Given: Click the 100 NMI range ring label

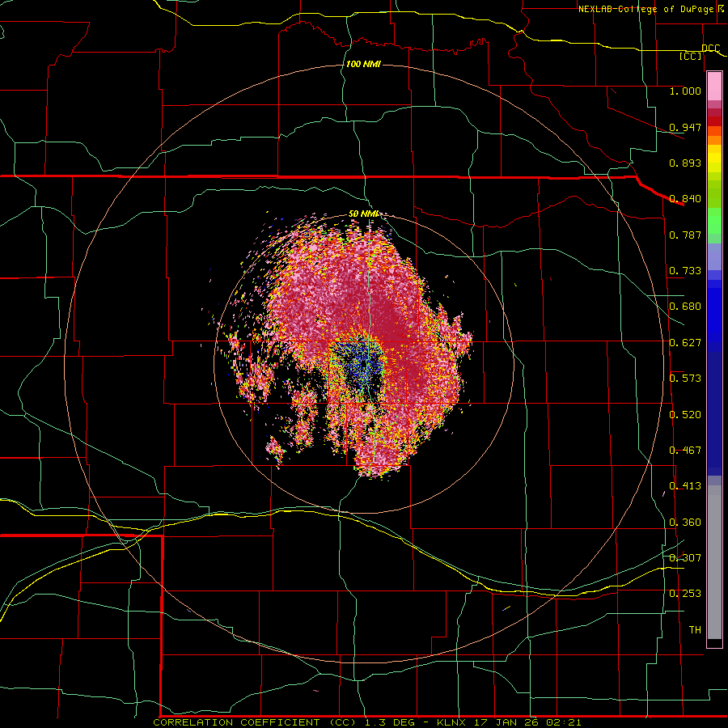Looking at the screenshot, I should [363, 64].
